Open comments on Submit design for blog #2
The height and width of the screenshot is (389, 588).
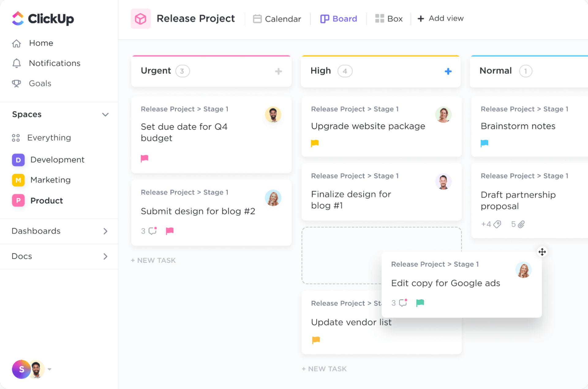click(152, 231)
